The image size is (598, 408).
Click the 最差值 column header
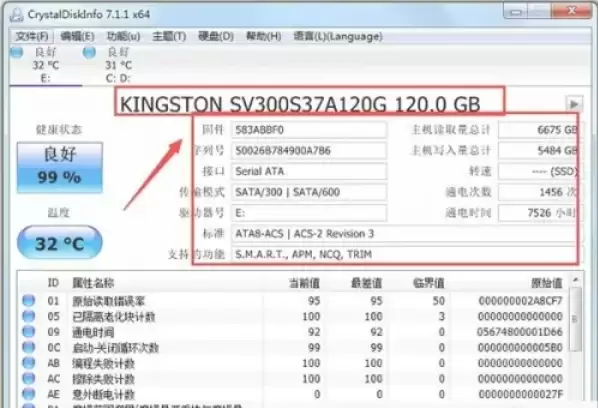click(367, 283)
